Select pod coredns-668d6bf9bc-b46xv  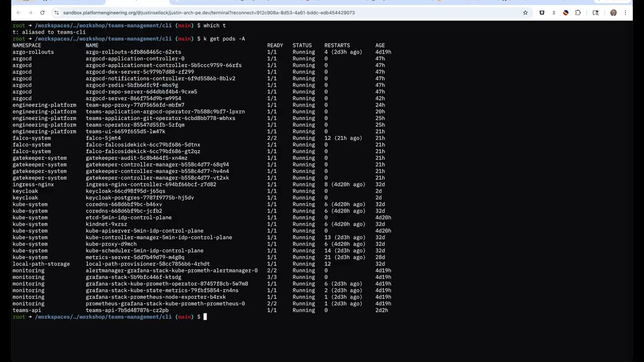124,204
